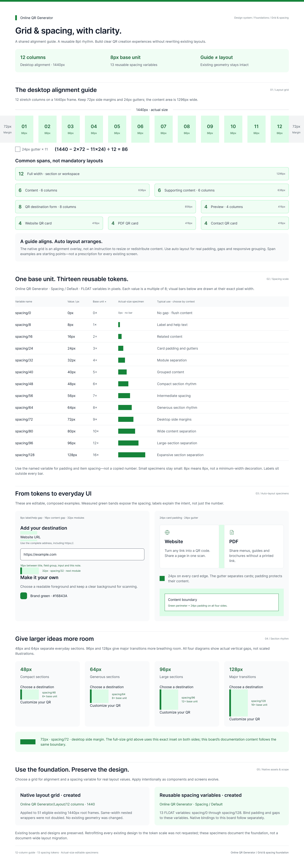The height and width of the screenshot is (868, 304).
Task: Click the Typical use column header
Action: [x=176, y=302]
